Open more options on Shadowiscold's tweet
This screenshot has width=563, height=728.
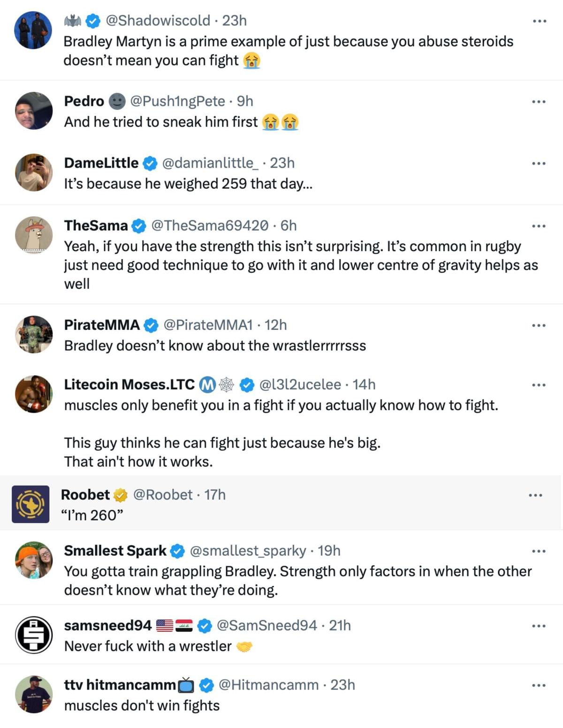point(540,21)
